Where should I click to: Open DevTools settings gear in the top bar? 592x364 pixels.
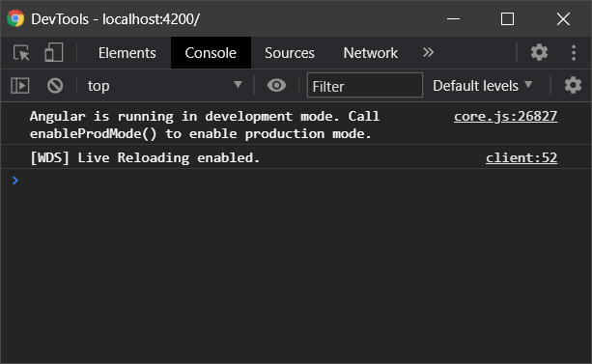pos(539,52)
